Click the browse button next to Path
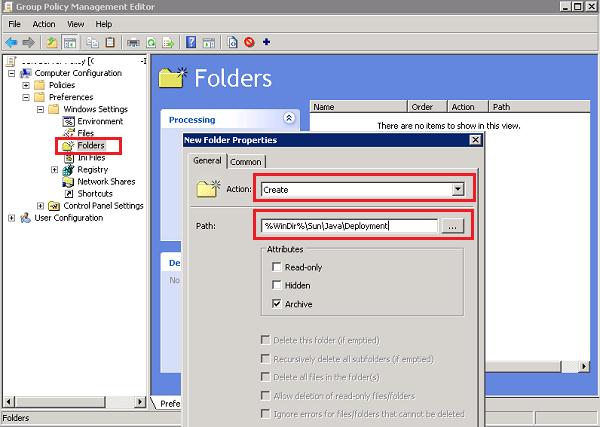This screenshot has width=600, height=427. point(453,226)
